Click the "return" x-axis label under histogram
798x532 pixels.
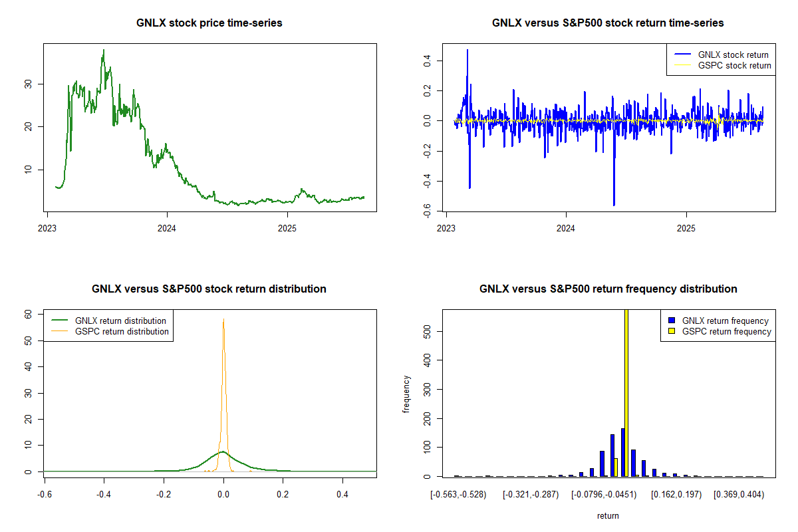tap(608, 515)
